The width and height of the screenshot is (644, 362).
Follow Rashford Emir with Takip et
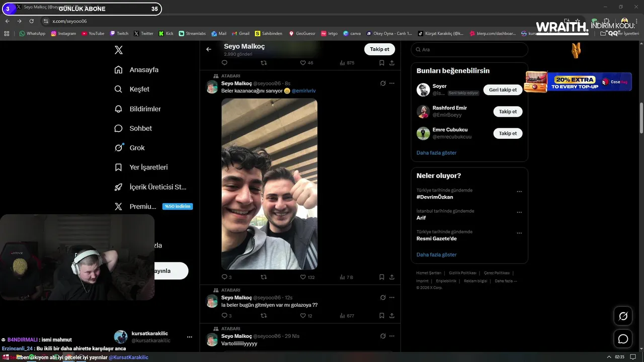(x=508, y=112)
